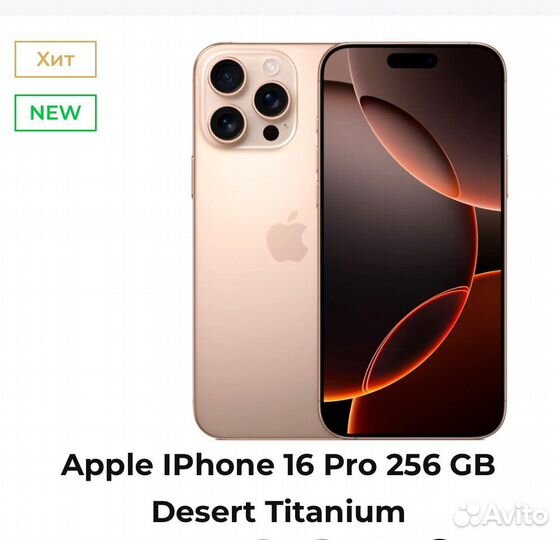Open the iPhone front screen image
Image resolution: width=560 pixels, height=540 pixels.
pos(412,240)
